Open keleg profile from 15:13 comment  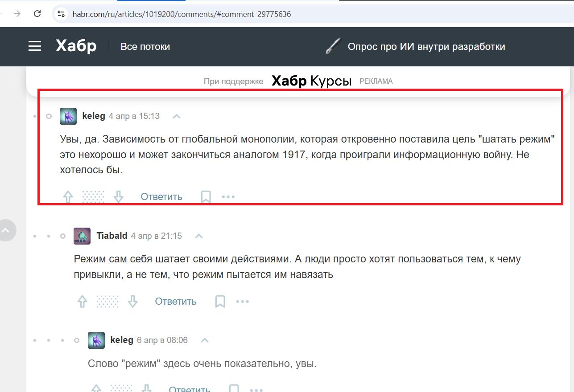94,116
